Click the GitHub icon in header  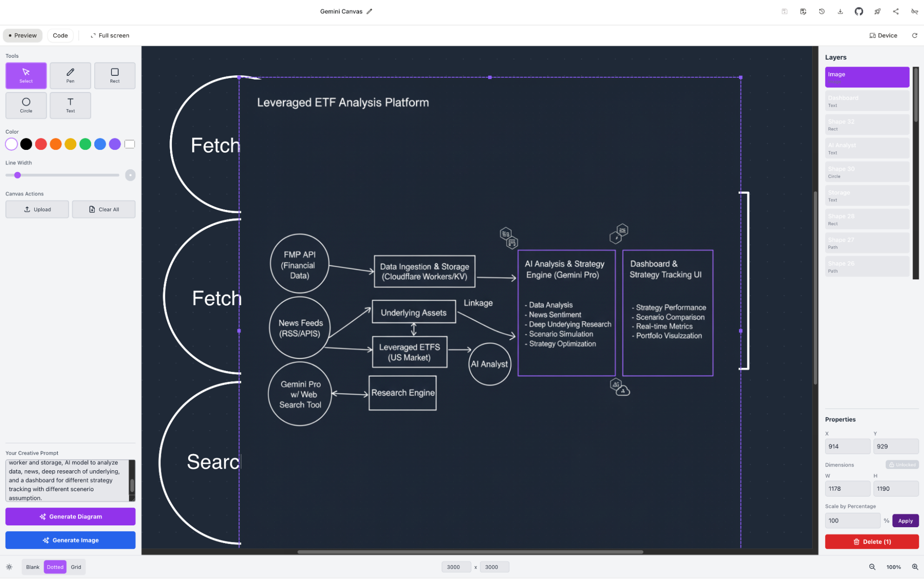click(858, 12)
